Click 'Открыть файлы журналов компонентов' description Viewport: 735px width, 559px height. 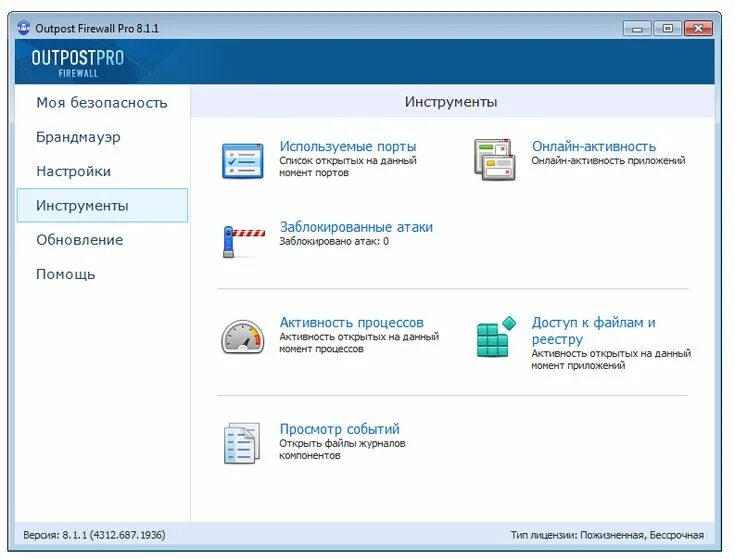[342, 449]
